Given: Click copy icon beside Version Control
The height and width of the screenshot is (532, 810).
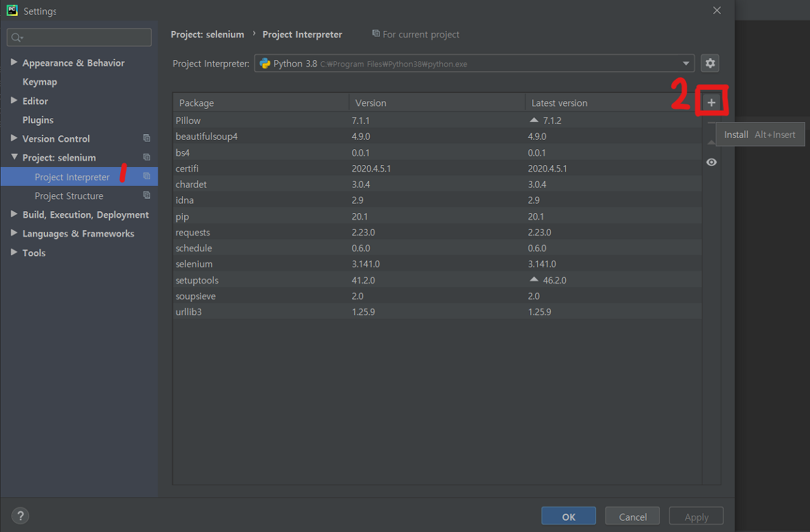Looking at the screenshot, I should (147, 139).
